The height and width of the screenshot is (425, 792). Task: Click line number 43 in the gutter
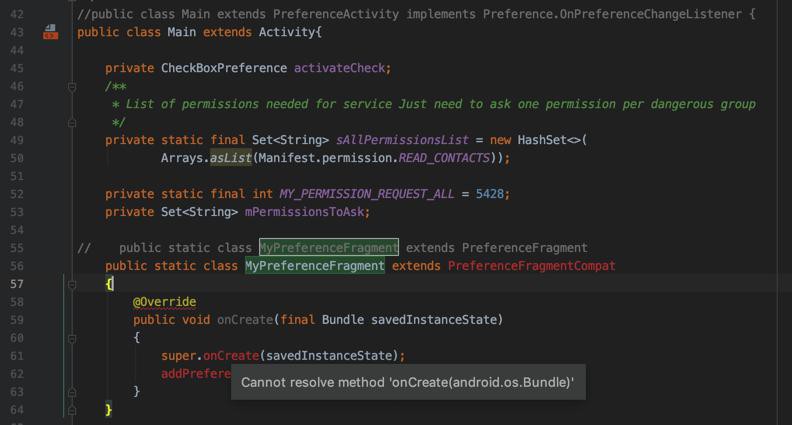point(17,32)
